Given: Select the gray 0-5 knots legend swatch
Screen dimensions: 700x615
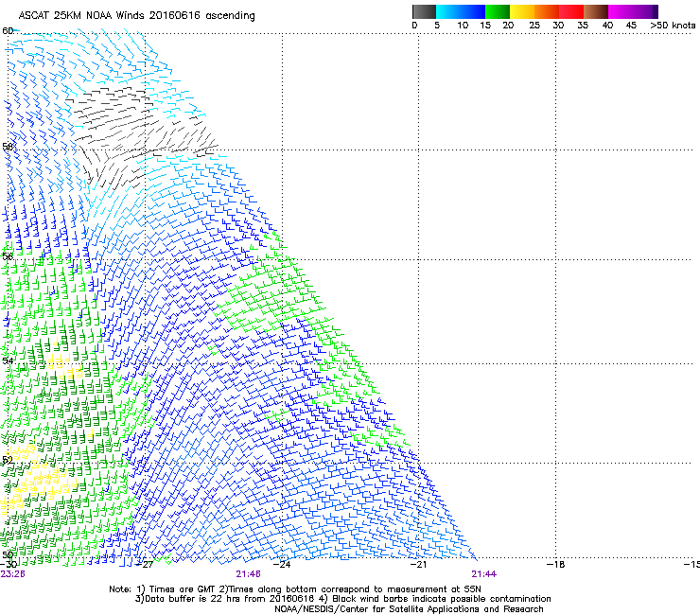Looking at the screenshot, I should 424,11.
